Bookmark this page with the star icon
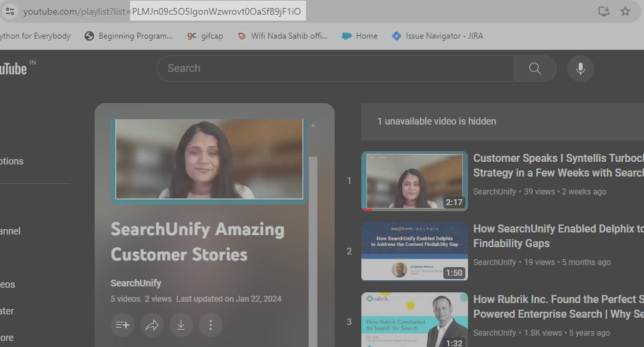The height and width of the screenshot is (347, 644). pos(625,11)
